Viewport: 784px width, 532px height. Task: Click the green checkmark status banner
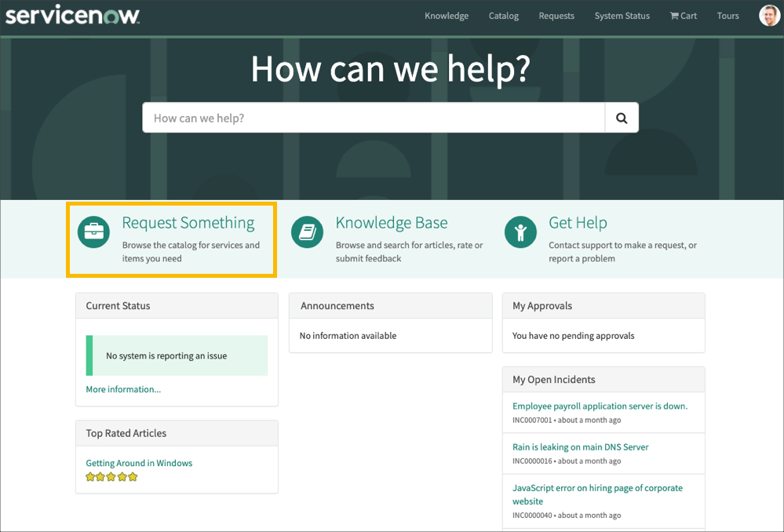(x=177, y=355)
